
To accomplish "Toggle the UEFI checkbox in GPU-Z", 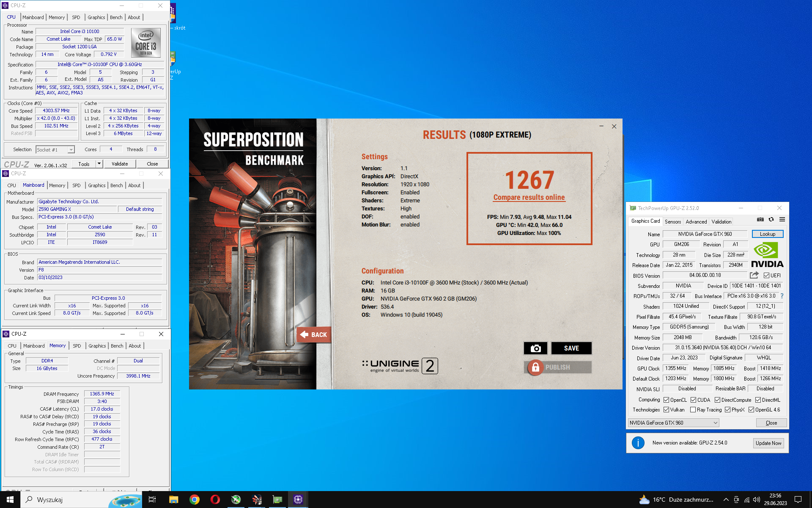I will (766, 276).
